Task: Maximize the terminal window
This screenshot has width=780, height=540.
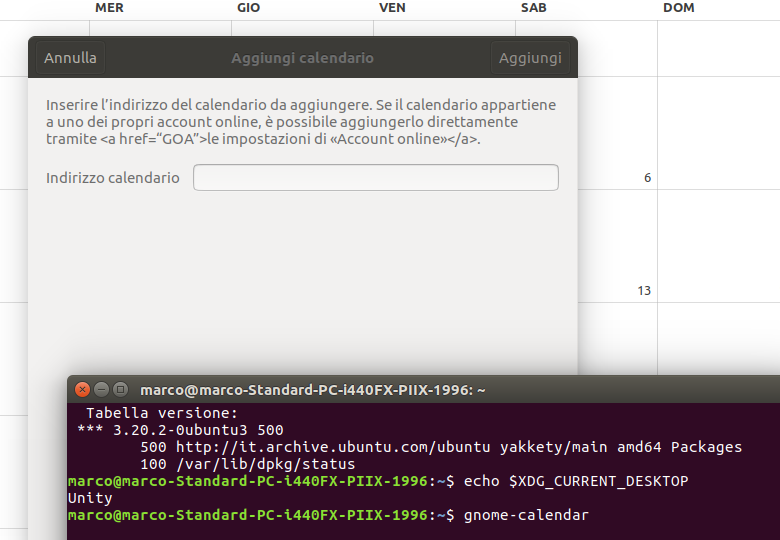Action: (x=120, y=389)
